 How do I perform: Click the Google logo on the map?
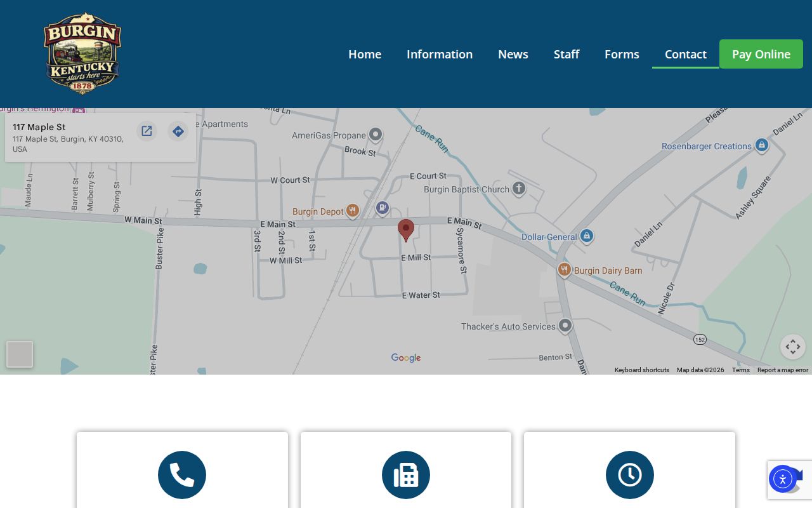point(406,358)
